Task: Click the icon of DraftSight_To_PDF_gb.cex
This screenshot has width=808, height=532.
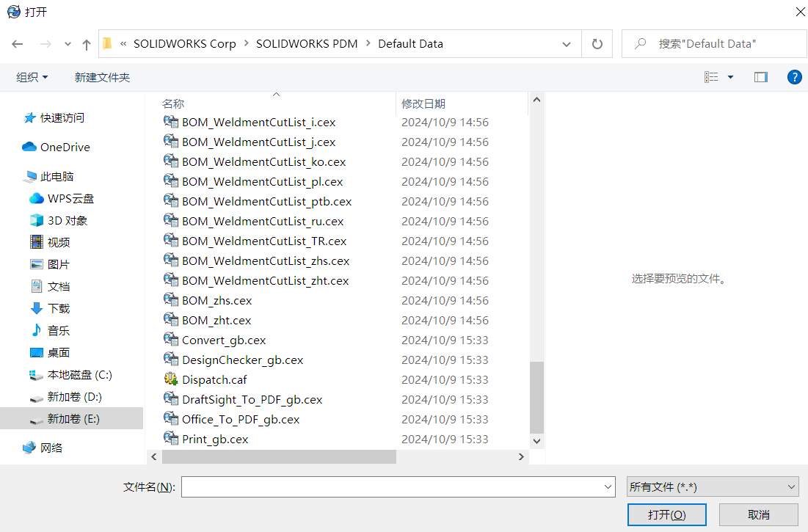Action: click(171, 398)
